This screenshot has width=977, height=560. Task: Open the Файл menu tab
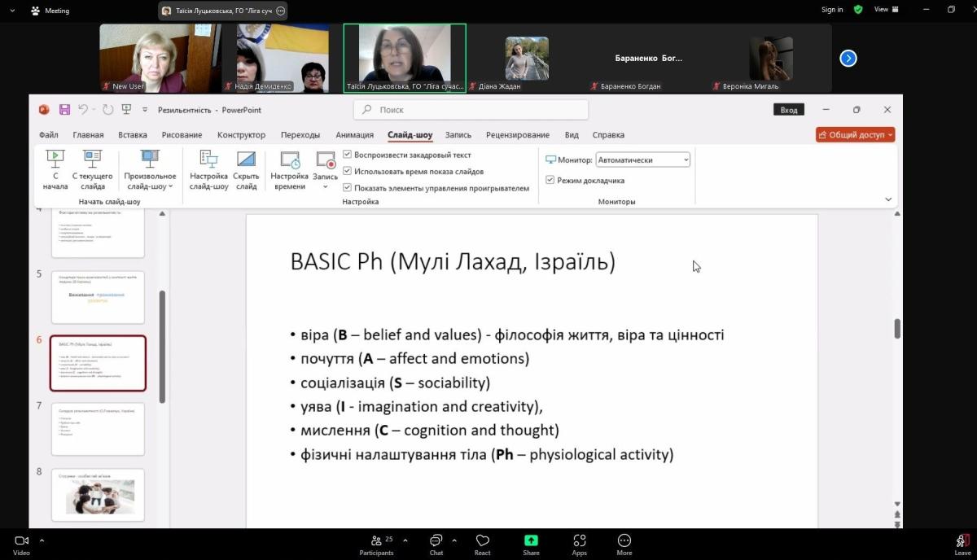(48, 135)
